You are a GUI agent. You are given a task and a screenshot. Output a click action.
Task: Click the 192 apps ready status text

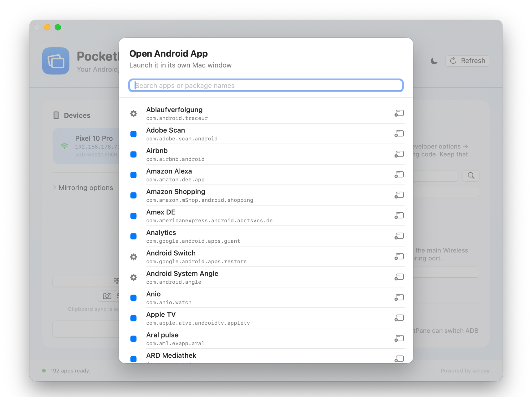tap(70, 371)
